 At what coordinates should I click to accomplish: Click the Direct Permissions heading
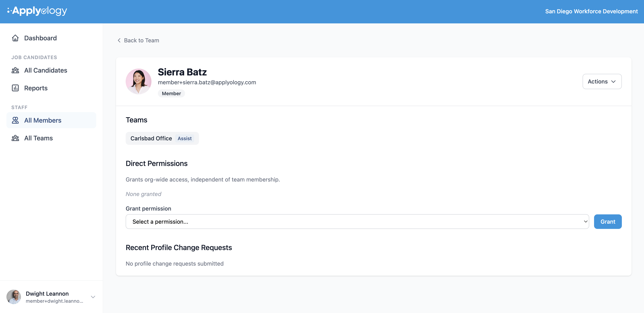(156, 164)
